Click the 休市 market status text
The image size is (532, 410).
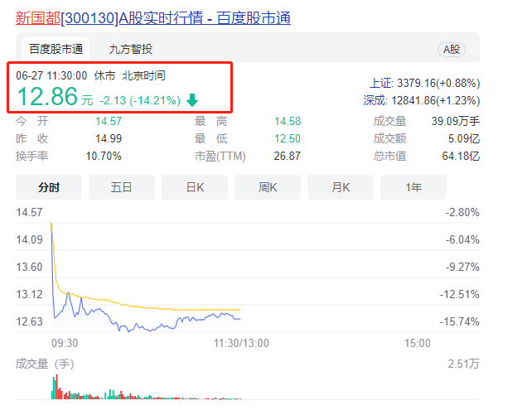coord(105,75)
